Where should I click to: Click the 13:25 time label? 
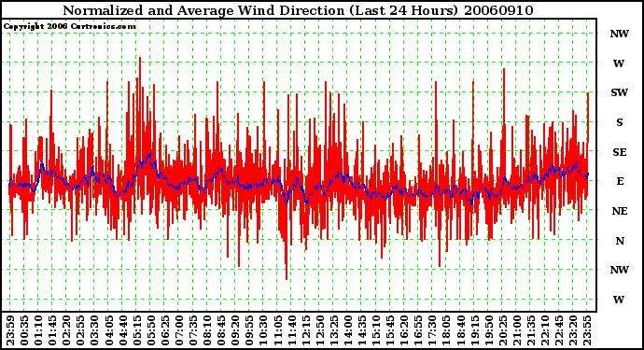[334, 330]
